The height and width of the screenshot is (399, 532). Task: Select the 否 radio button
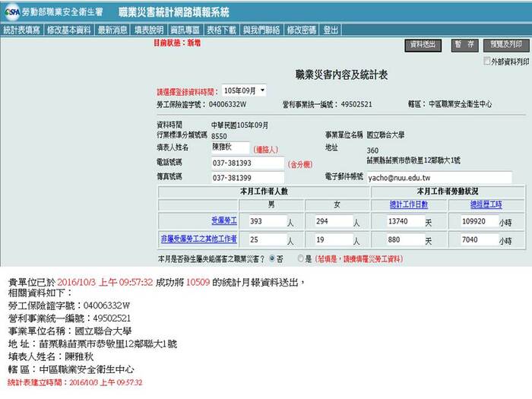click(272, 258)
